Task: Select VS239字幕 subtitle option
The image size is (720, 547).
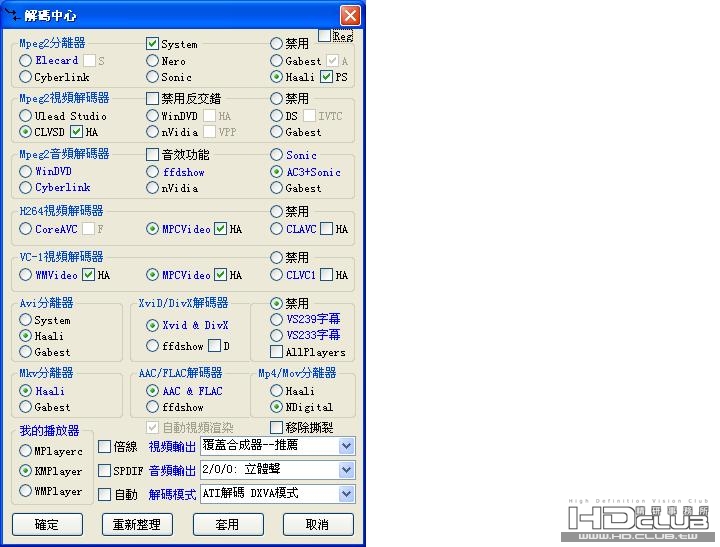Action: 276,319
